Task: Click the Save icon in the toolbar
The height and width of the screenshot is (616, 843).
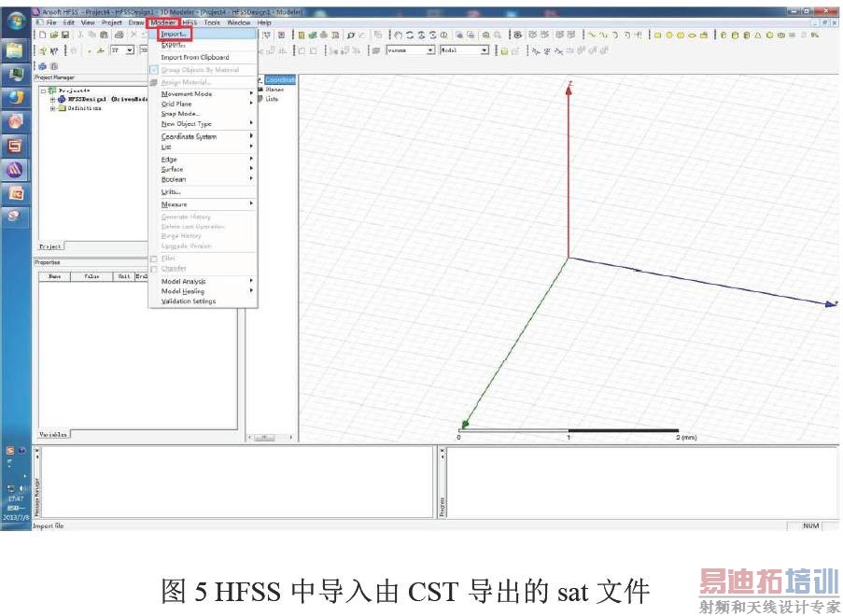Action: (65, 35)
